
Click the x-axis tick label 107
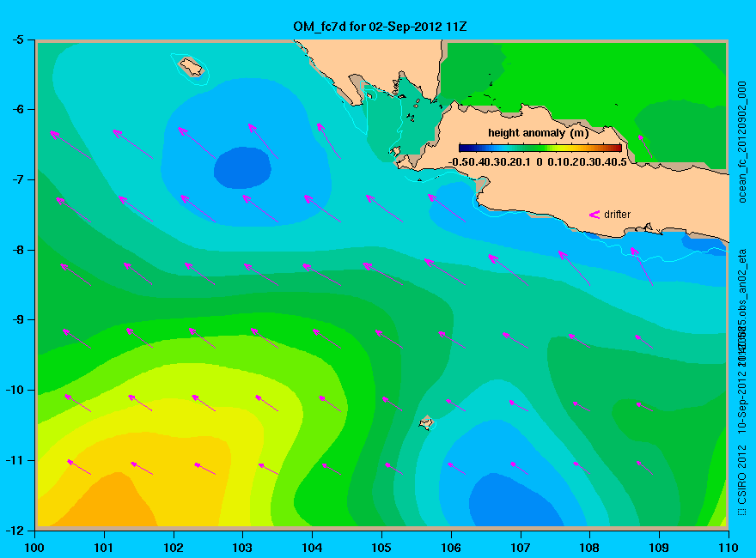click(521, 548)
